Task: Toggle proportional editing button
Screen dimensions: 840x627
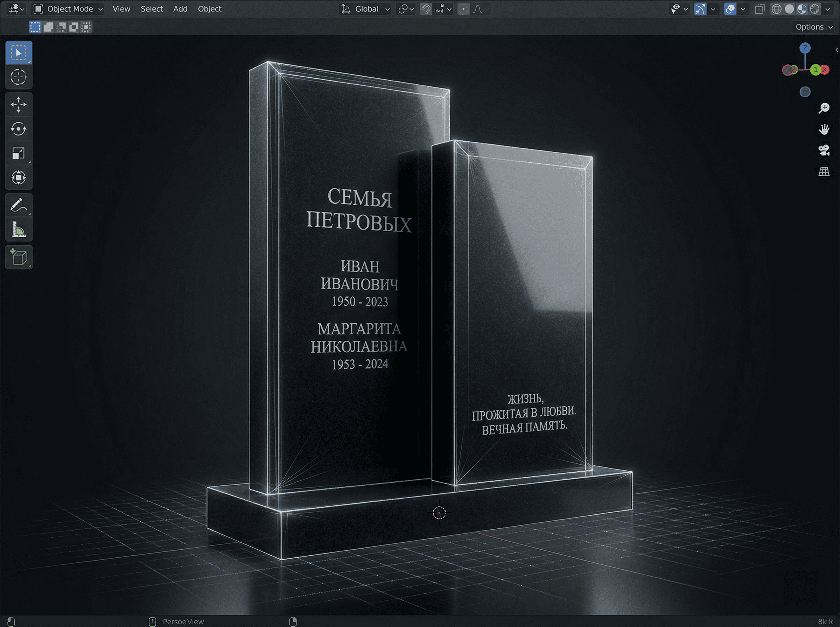Action: pos(463,9)
